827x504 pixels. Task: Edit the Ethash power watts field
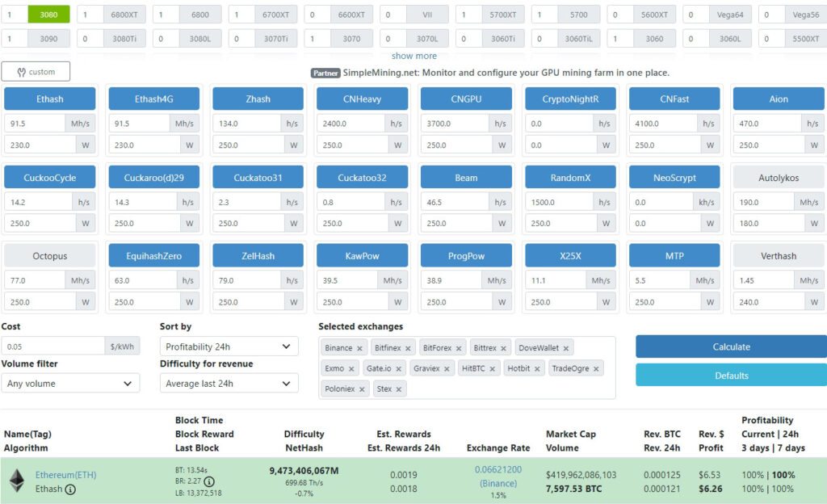tap(40, 145)
